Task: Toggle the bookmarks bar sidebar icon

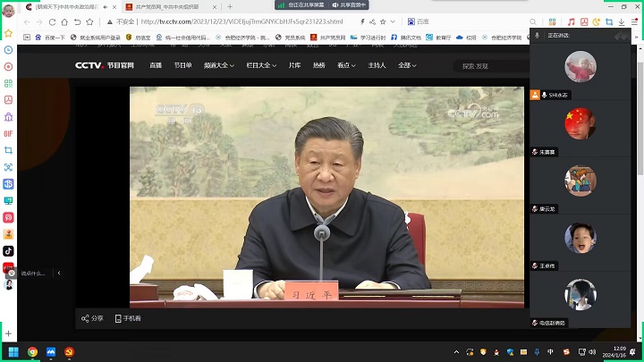Action: (x=27, y=38)
